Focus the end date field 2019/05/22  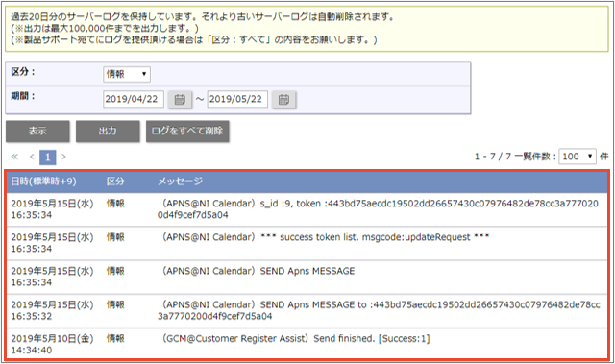(x=237, y=99)
